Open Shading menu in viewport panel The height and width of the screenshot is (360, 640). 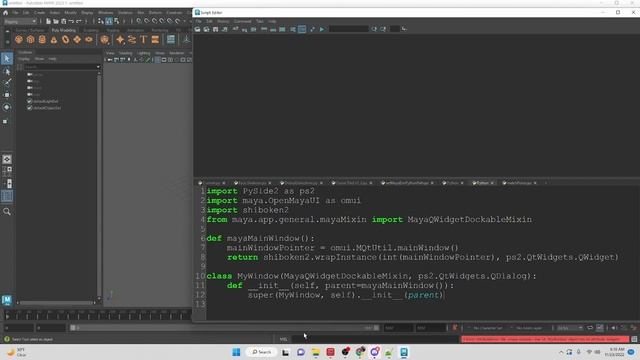(125, 53)
